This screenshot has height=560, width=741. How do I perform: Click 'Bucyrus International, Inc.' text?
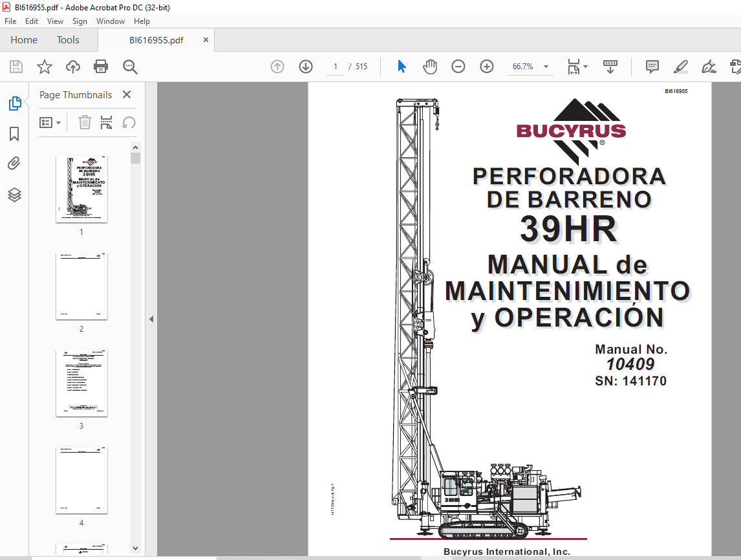click(x=507, y=552)
